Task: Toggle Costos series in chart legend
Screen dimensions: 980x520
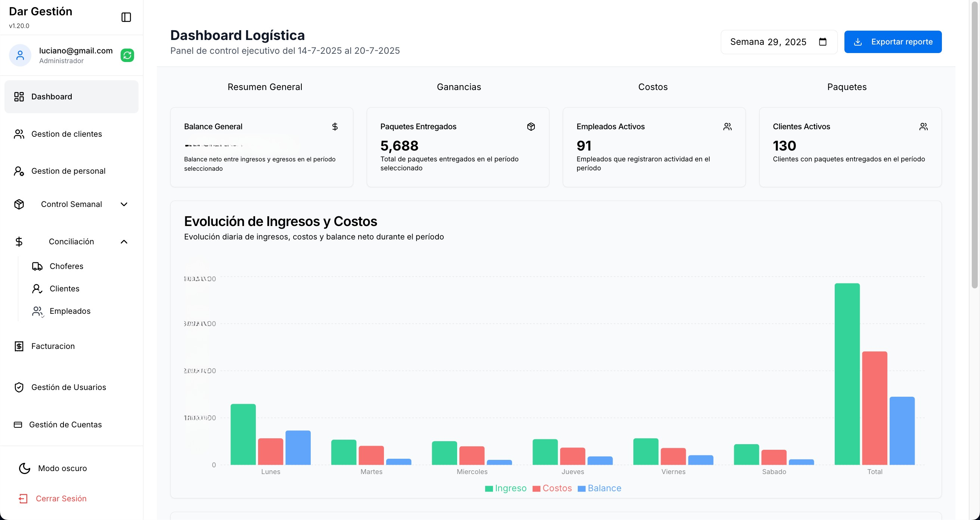Action: click(556, 488)
